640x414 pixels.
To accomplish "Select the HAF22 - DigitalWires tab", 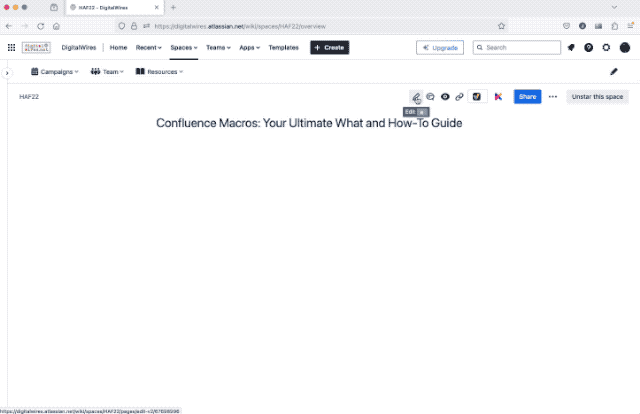I will (114, 7).
